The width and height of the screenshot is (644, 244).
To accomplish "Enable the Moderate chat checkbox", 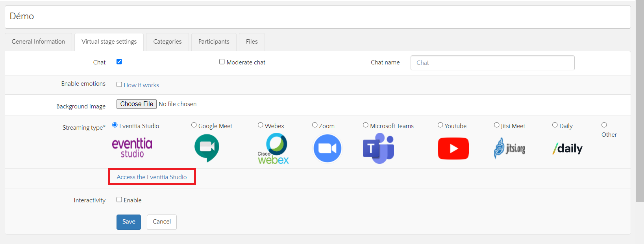I will click(222, 62).
